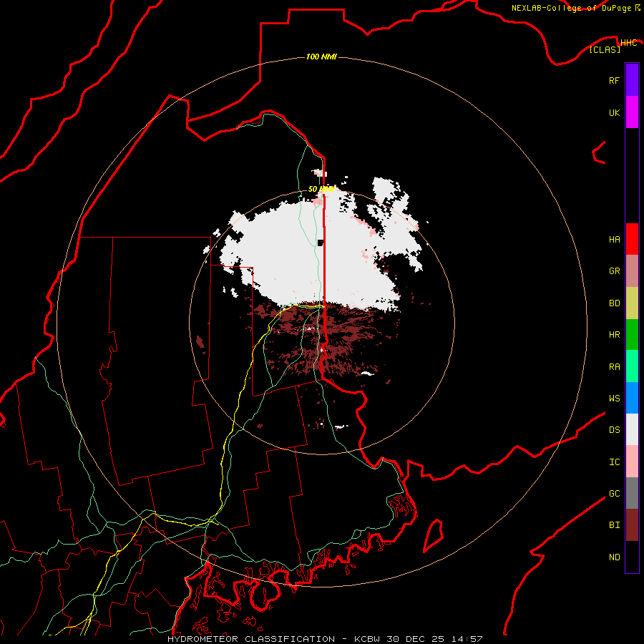Click the IC legend label

click(614, 462)
